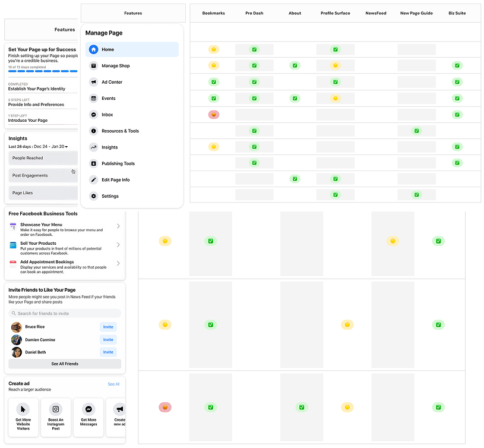
Task: Click the Post Engagements insight card
Action: [x=43, y=175]
